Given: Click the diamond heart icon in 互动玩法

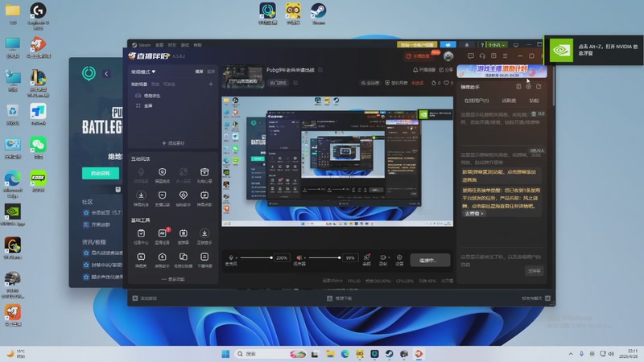Looking at the screenshot, I should (184, 195).
